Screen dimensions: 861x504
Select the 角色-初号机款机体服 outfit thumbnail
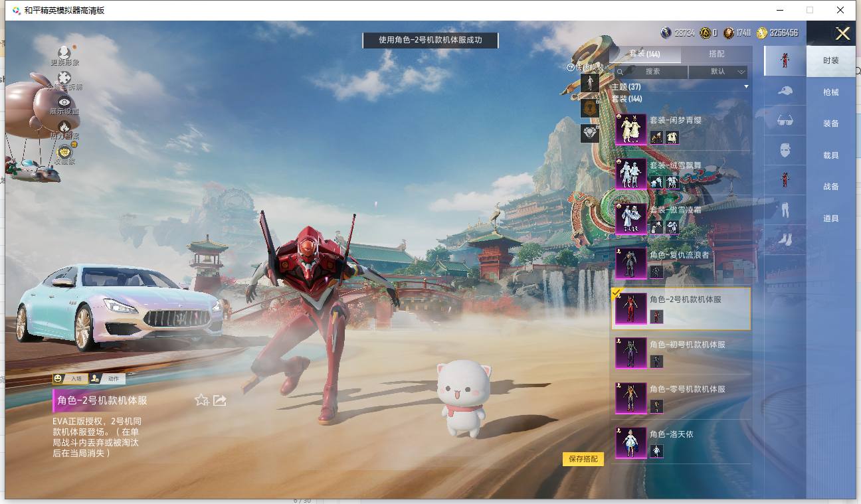click(630, 353)
